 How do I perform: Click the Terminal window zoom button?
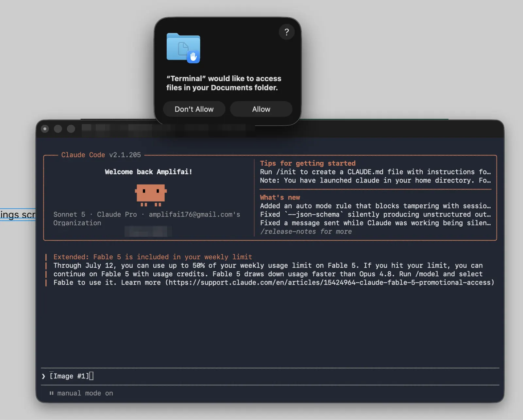(x=71, y=129)
